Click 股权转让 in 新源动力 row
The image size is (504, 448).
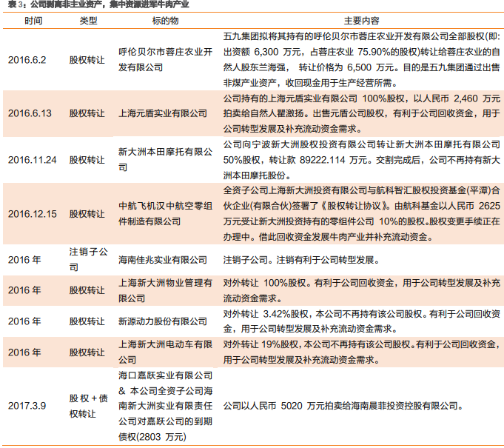tap(87, 321)
